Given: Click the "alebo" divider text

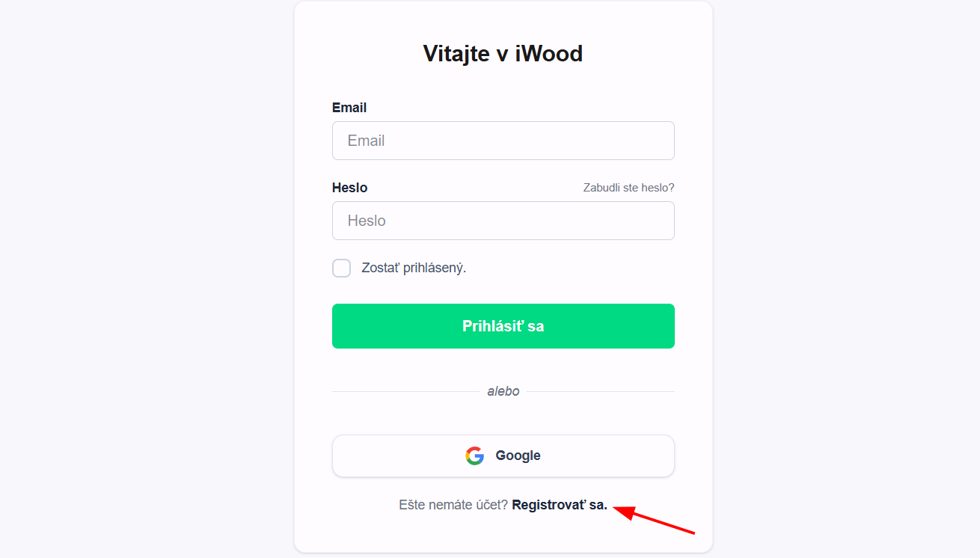Looking at the screenshot, I should [x=503, y=391].
